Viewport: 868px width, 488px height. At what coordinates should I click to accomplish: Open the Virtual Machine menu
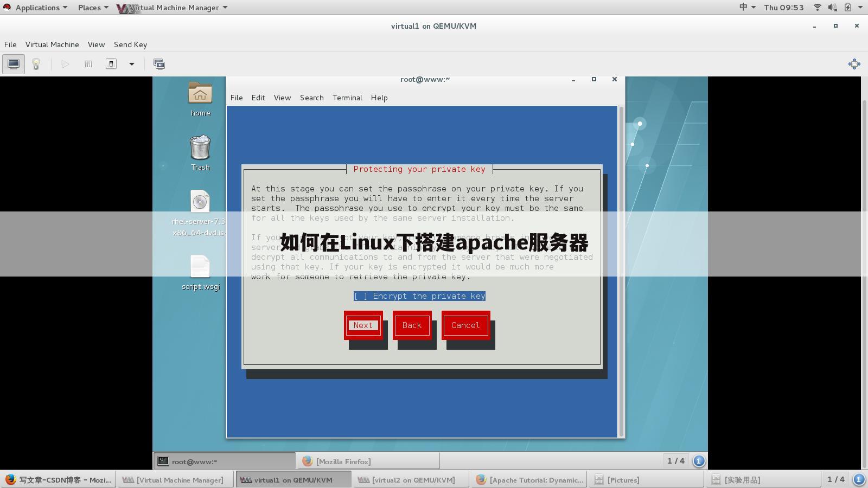pyautogui.click(x=52, y=44)
